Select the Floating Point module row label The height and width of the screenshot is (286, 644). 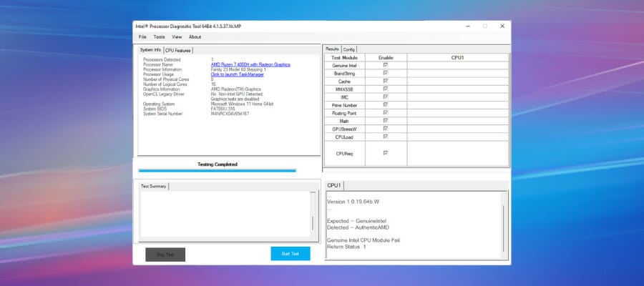pyautogui.click(x=345, y=113)
